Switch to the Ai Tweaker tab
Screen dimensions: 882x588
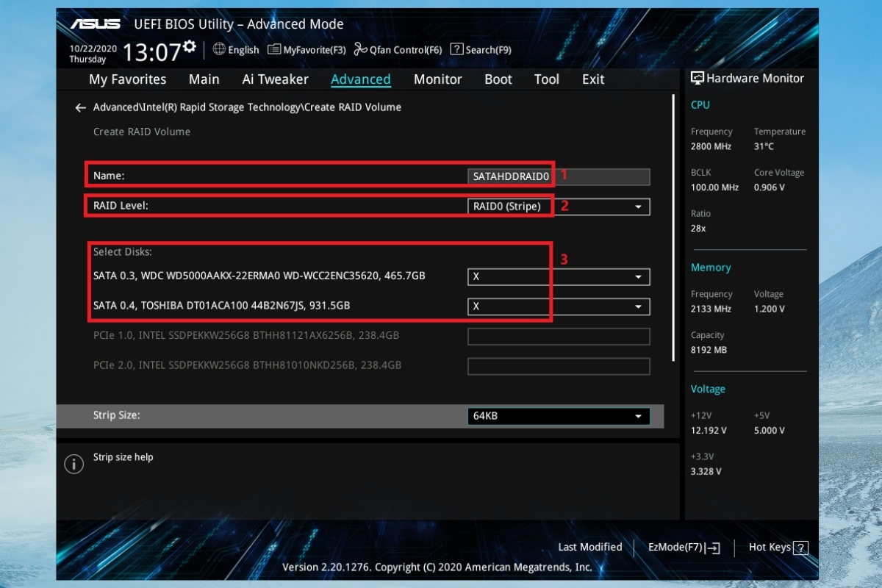[x=276, y=79]
